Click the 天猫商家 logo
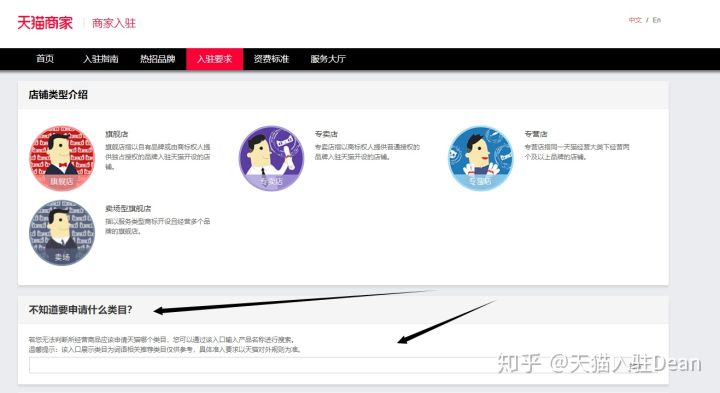 pos(45,22)
